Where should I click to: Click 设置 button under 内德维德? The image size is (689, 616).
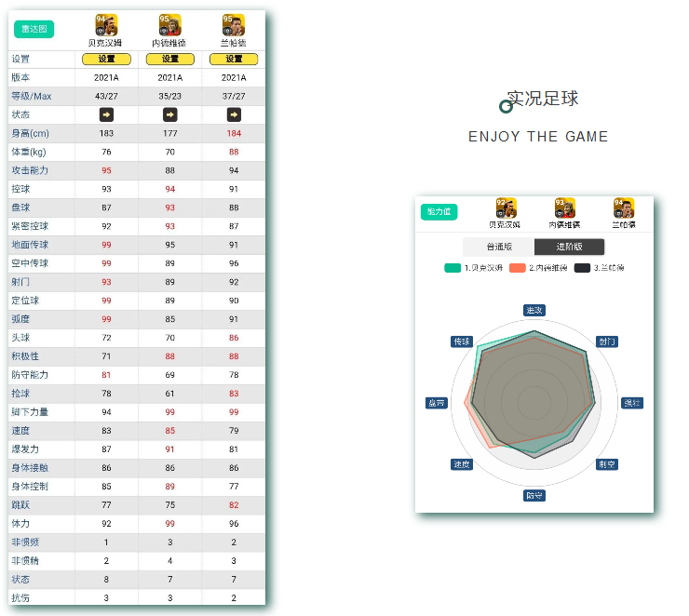click(x=170, y=60)
